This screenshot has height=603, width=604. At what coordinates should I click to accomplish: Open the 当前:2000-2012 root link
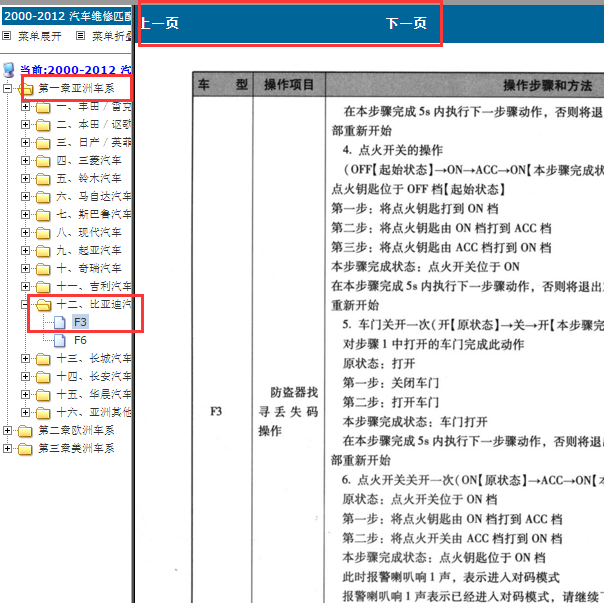(76, 70)
